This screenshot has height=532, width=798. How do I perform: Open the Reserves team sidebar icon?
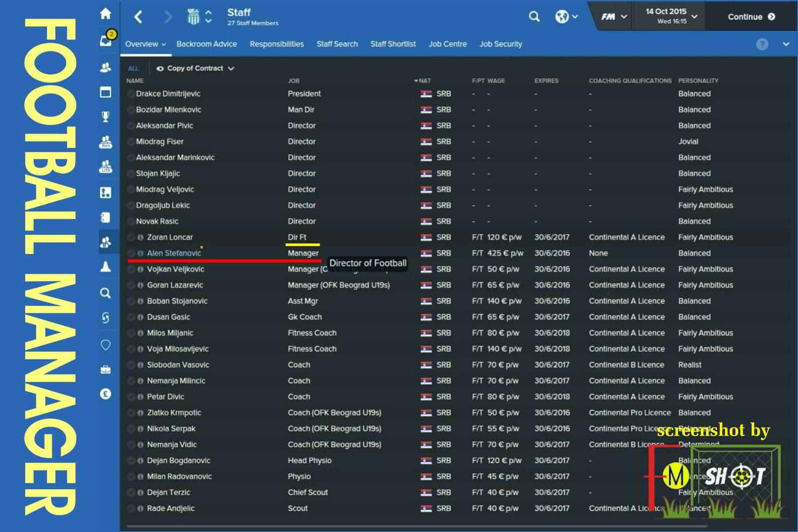point(105,142)
